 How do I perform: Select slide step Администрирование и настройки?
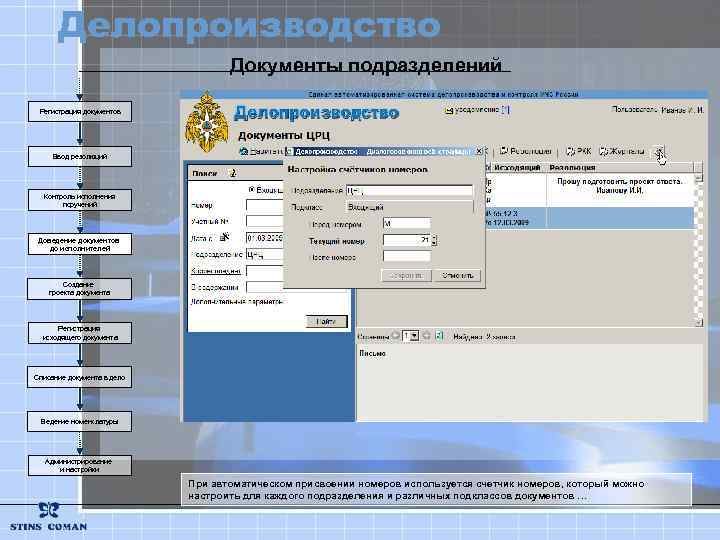coord(80,465)
